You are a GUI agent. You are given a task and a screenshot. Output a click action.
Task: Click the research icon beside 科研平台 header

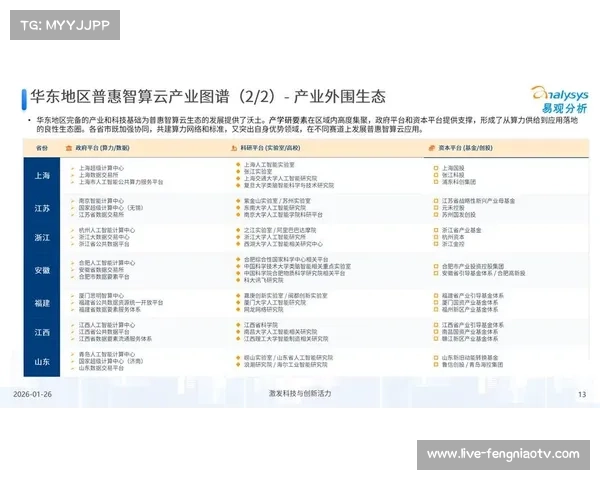[x=234, y=148]
